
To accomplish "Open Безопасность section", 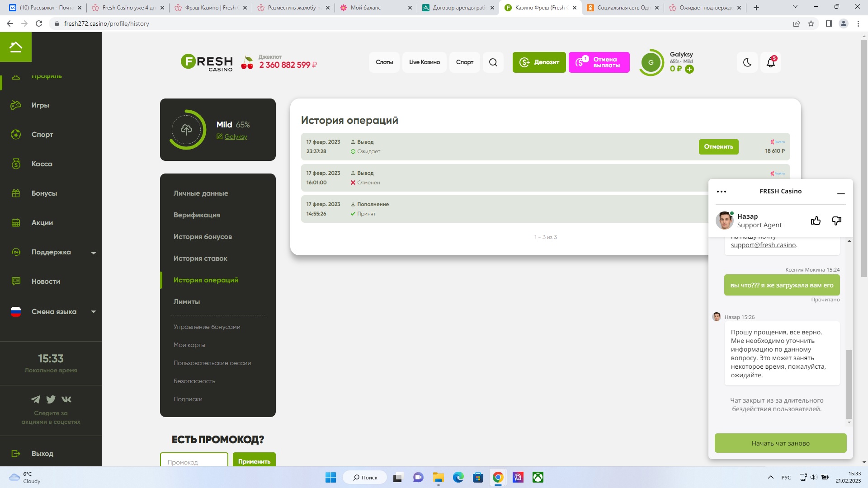I will tap(194, 381).
